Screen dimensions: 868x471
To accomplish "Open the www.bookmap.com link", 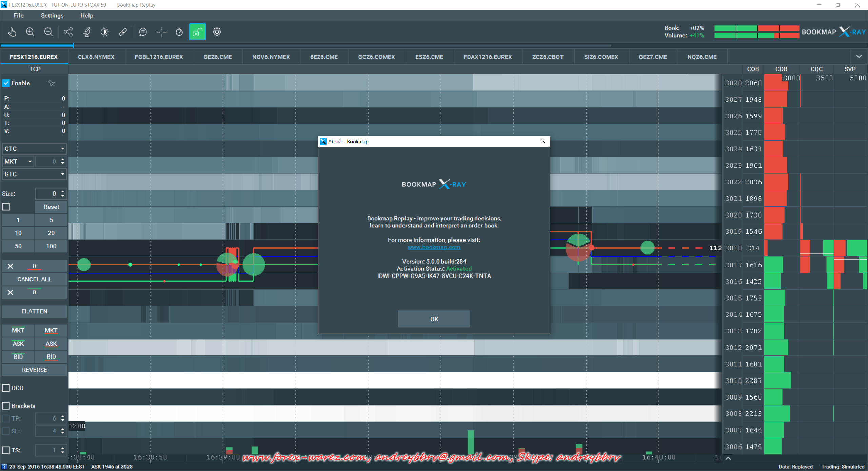I will [434, 247].
